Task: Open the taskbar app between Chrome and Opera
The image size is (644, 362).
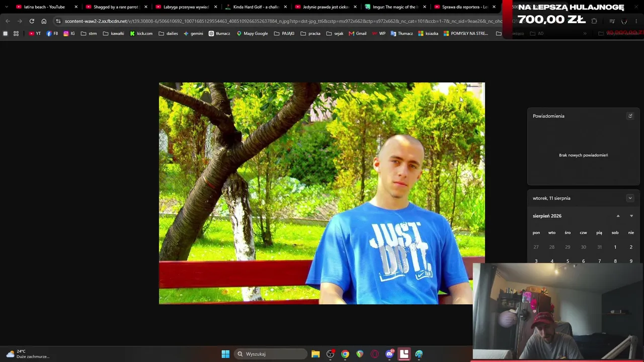Action: coord(360,354)
